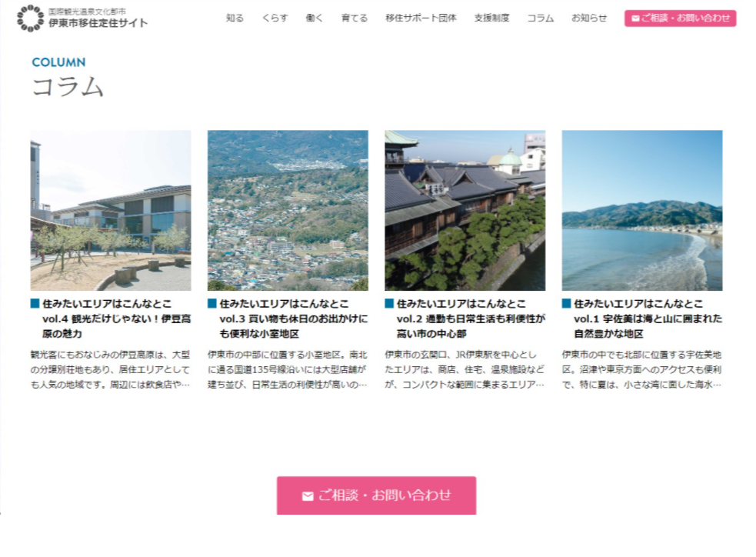Open the vol.2 traditional riverside building photo
This screenshot has height=557, width=756.
click(465, 210)
